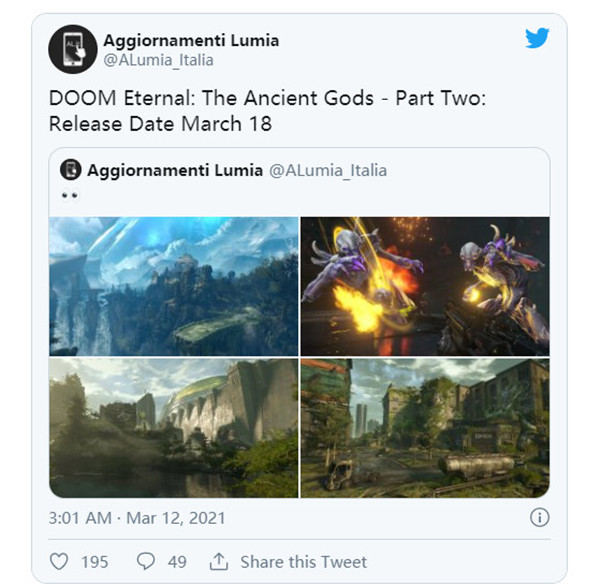
Task: Open the Aggiornamenti Lumia author name
Action: click(x=191, y=40)
